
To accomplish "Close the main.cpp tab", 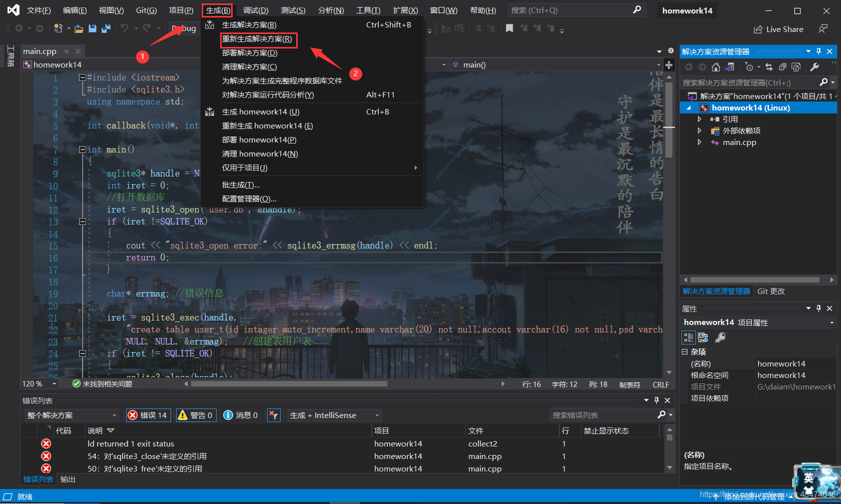I will pyautogui.click(x=78, y=51).
